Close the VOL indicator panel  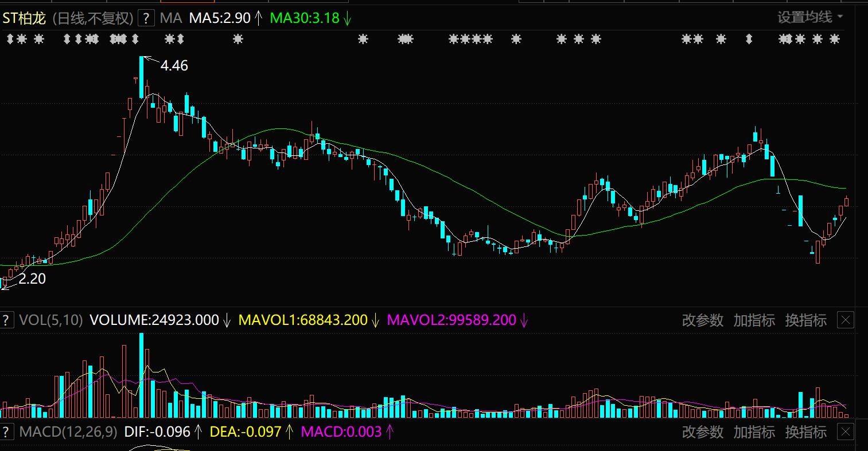[x=846, y=320]
